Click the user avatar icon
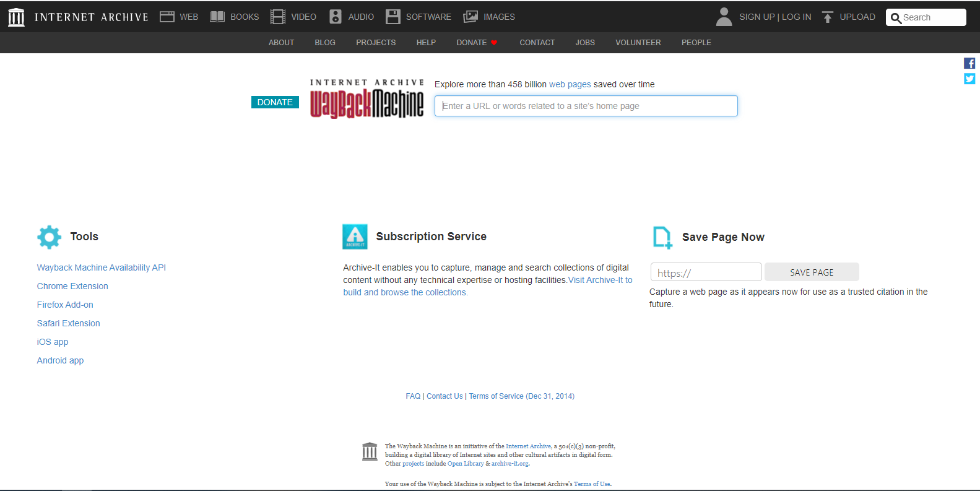 point(724,17)
